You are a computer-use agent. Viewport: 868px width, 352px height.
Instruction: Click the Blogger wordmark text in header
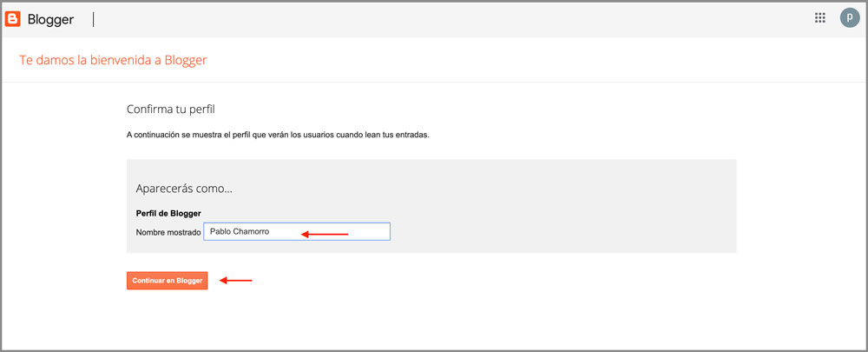tap(50, 18)
